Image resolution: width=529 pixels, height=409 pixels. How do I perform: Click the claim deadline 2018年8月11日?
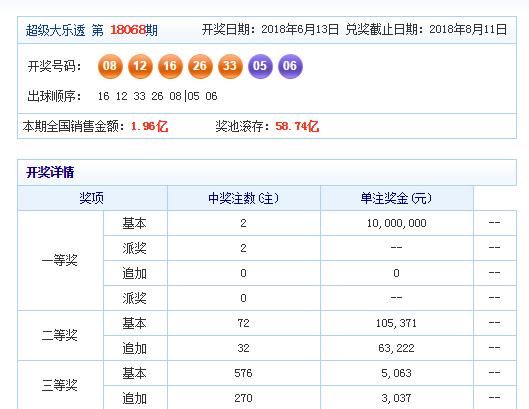click(x=468, y=30)
